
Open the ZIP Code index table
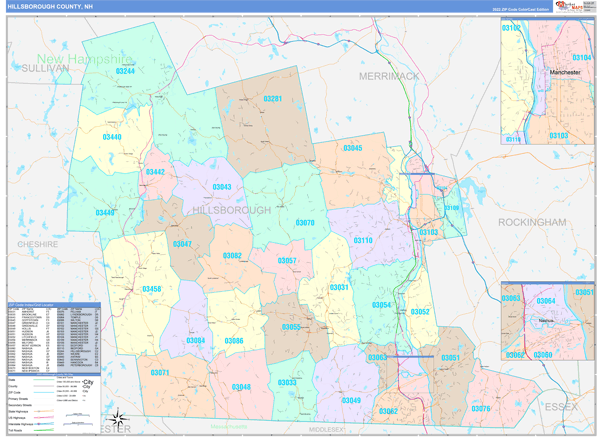[54, 337]
